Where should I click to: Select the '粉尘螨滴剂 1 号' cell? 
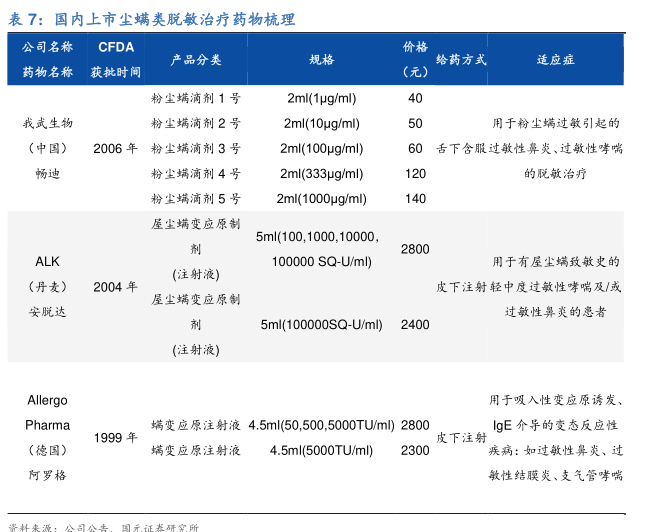tap(196, 98)
